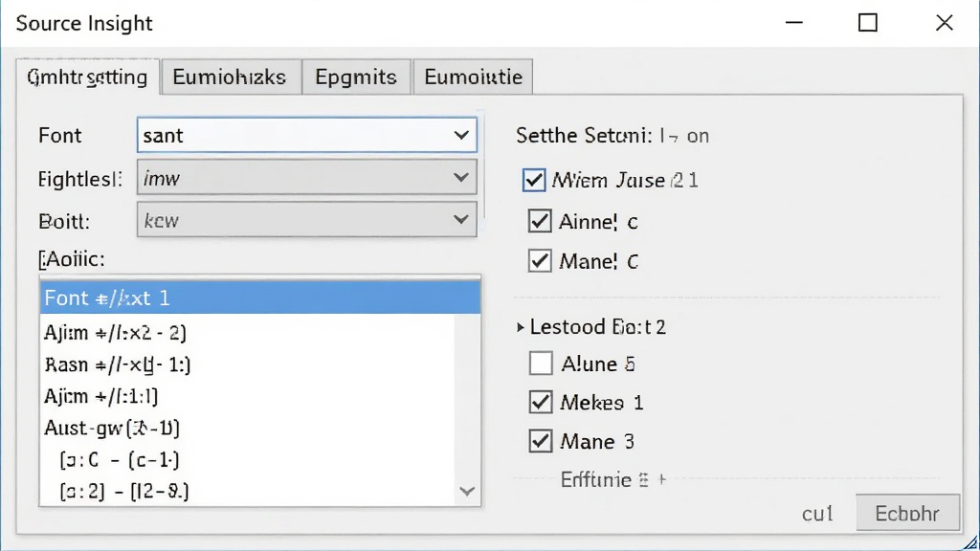Image resolution: width=980 pixels, height=551 pixels.
Task: Click the cu1 label beside Ecbbhr
Action: pos(817,514)
